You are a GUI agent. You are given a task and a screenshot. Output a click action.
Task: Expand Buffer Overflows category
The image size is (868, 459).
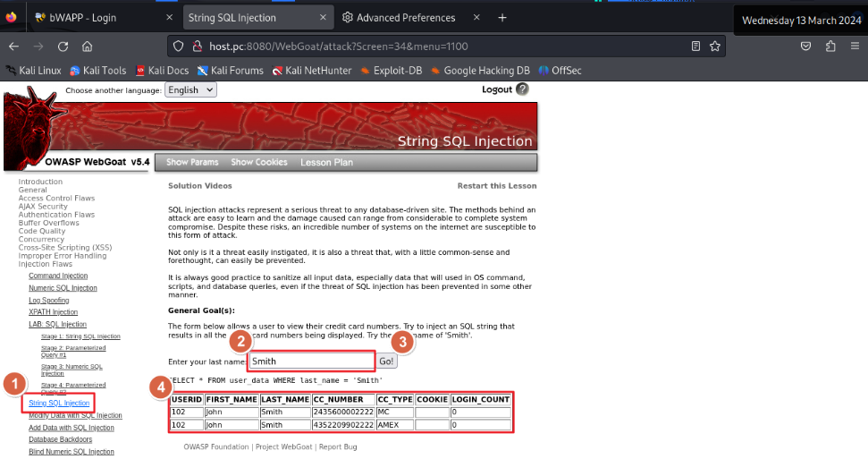(x=48, y=223)
